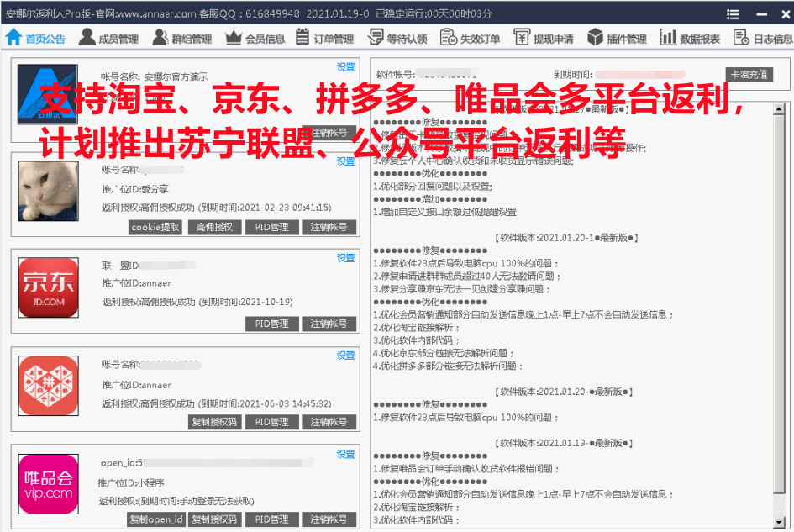Image resolution: width=794 pixels, height=532 pixels.
Task: Click the text "推广位ID:爱分享"
Action: [135, 189]
